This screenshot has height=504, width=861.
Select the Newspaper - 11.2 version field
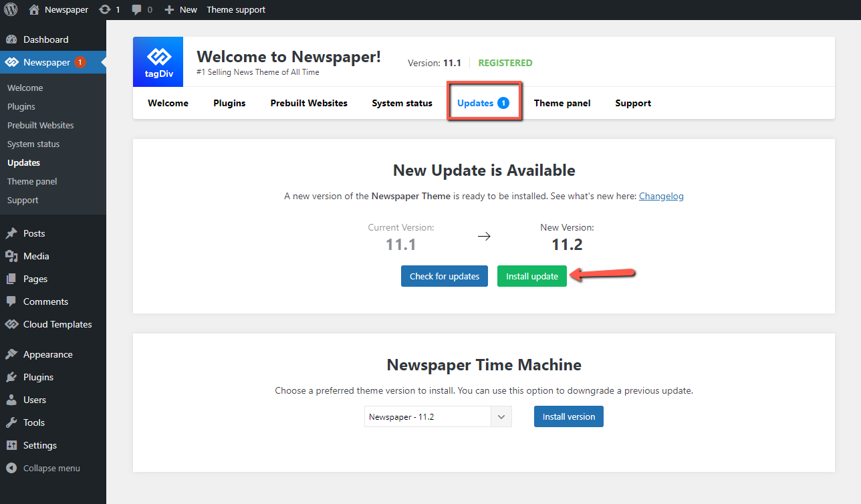pyautogui.click(x=438, y=416)
